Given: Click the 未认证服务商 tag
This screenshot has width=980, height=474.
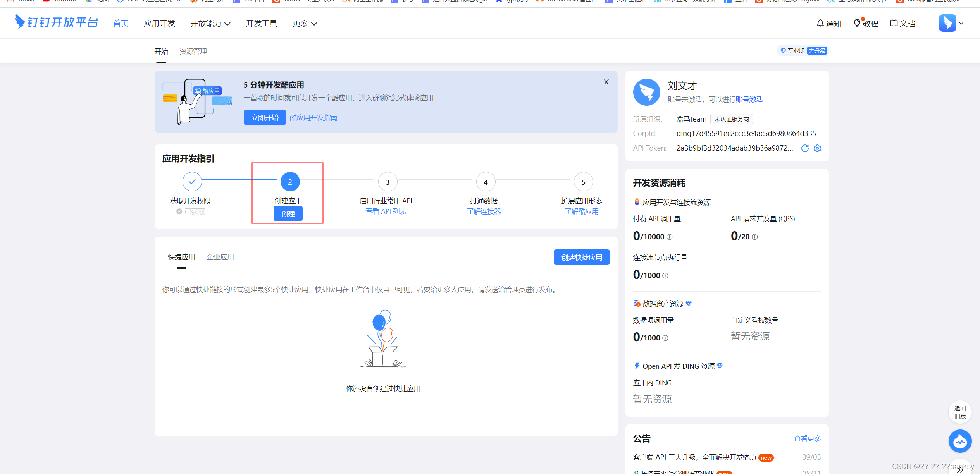Looking at the screenshot, I should coord(731,119).
